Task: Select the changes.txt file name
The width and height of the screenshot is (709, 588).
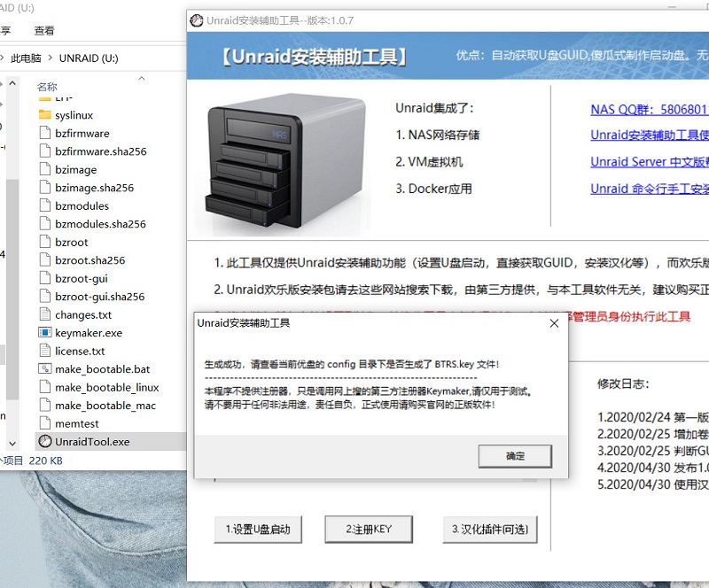Action: click(83, 315)
